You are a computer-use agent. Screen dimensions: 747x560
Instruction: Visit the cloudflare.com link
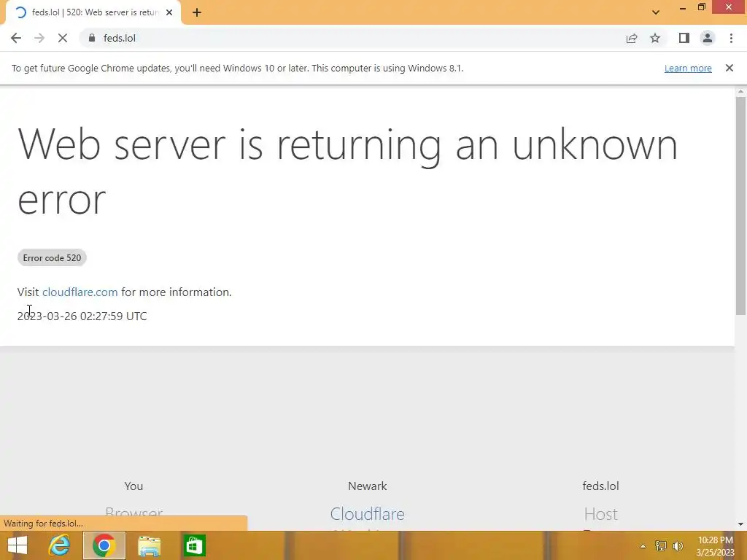pyautogui.click(x=80, y=292)
